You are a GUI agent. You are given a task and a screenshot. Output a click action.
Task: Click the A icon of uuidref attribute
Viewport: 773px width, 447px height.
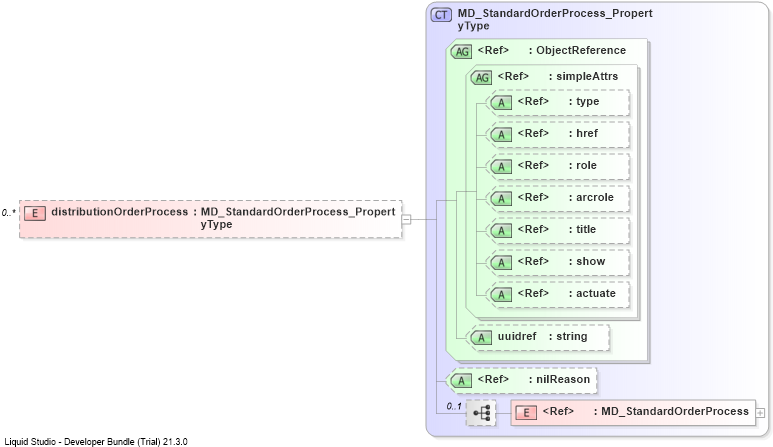pyautogui.click(x=482, y=338)
